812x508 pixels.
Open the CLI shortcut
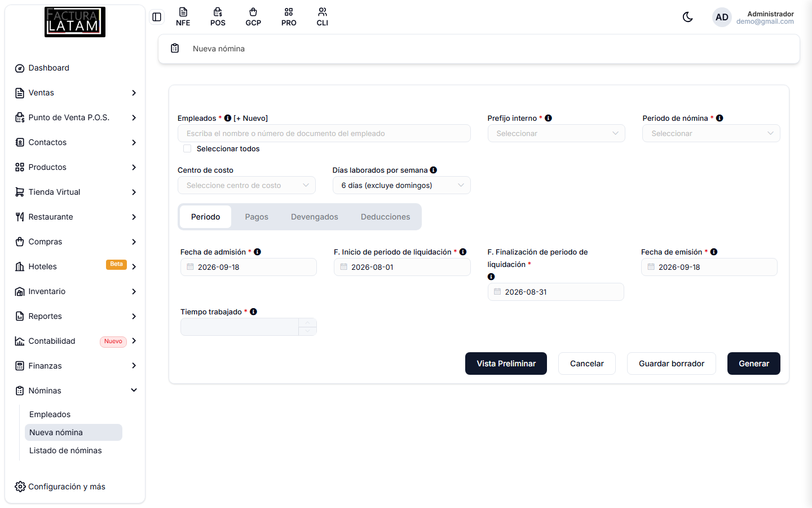[x=323, y=17]
